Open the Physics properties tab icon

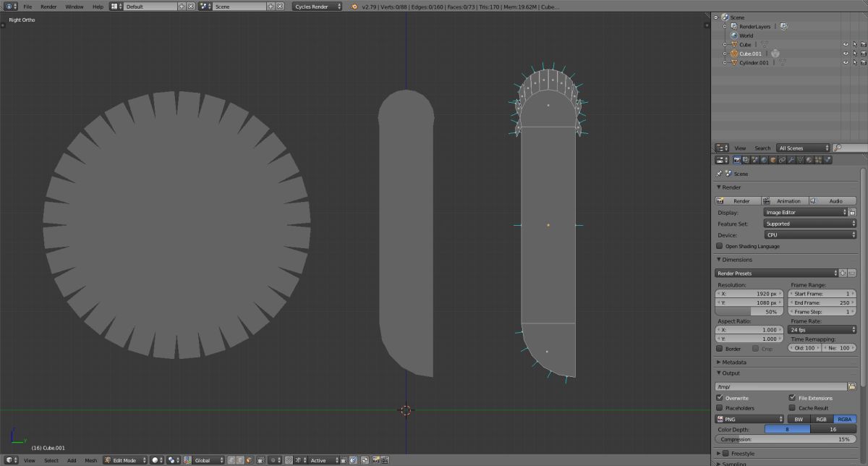pos(827,160)
